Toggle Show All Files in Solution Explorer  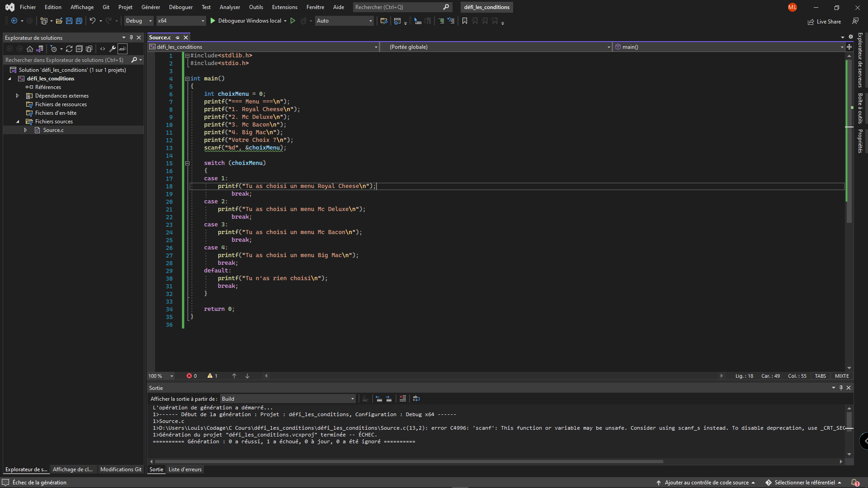[x=89, y=49]
